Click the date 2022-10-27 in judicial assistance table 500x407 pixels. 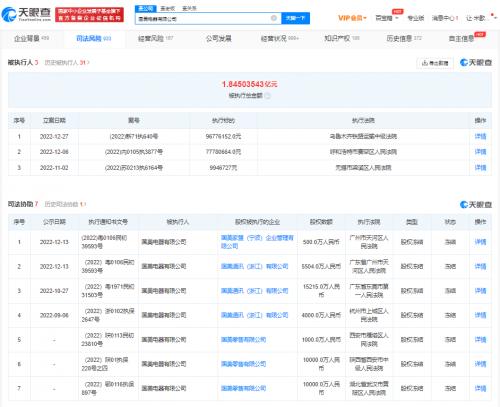coord(54,291)
